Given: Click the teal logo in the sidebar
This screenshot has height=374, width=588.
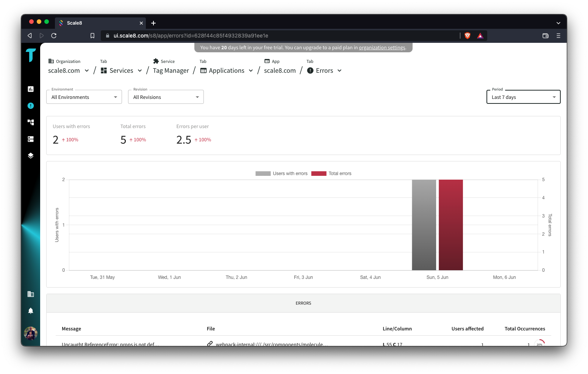Looking at the screenshot, I should (31, 55).
